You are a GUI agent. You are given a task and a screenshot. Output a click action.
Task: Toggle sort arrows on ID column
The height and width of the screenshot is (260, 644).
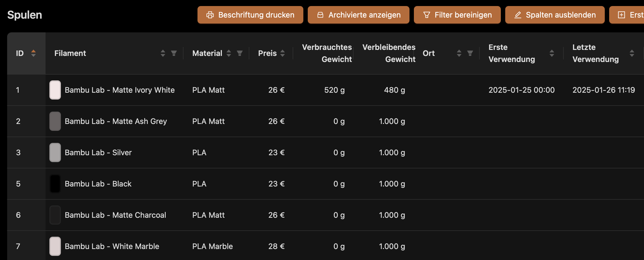[x=33, y=53]
